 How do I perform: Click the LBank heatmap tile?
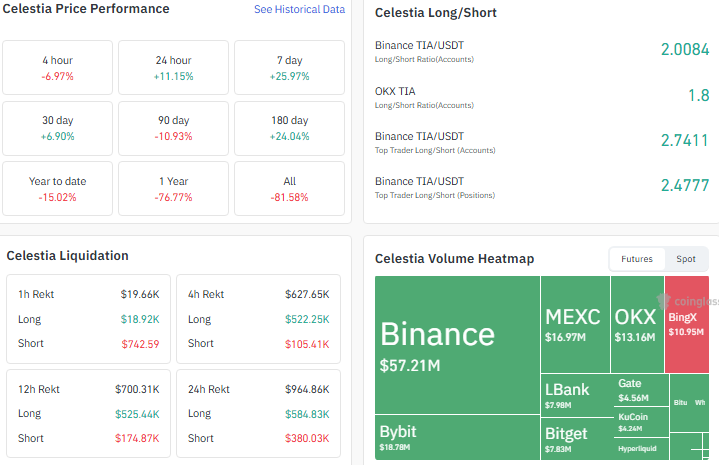(577, 395)
